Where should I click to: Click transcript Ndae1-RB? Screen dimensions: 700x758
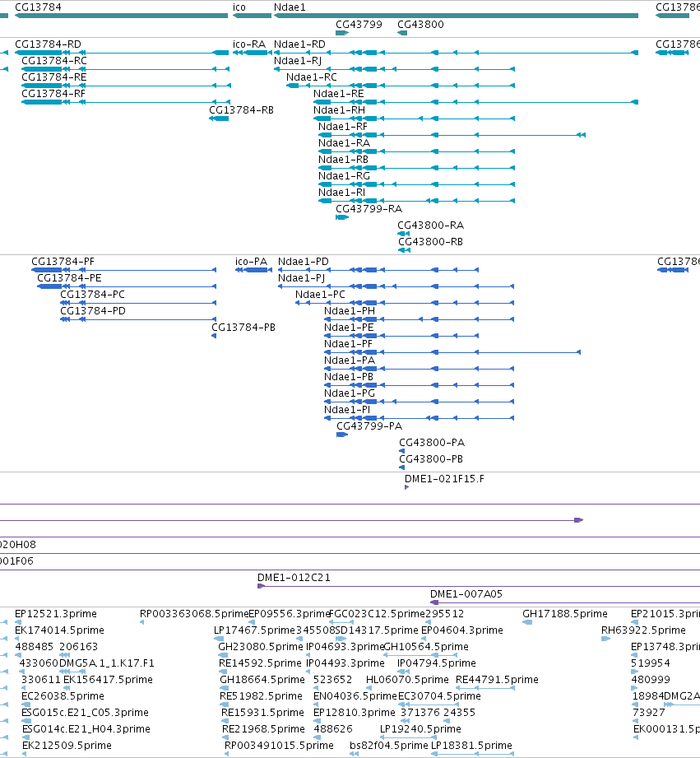click(x=344, y=159)
